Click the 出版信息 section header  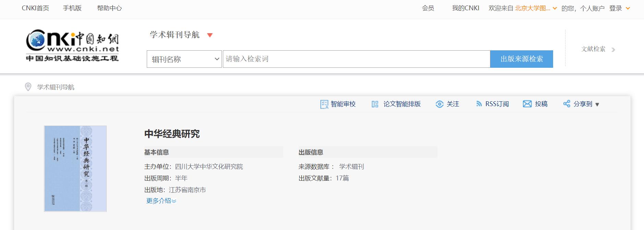pos(311,152)
